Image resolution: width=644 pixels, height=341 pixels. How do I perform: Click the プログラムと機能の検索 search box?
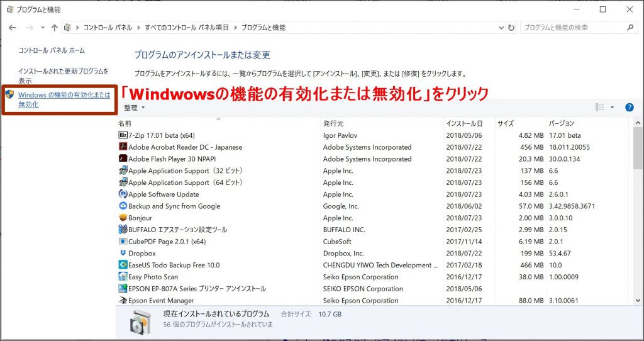(x=572, y=28)
